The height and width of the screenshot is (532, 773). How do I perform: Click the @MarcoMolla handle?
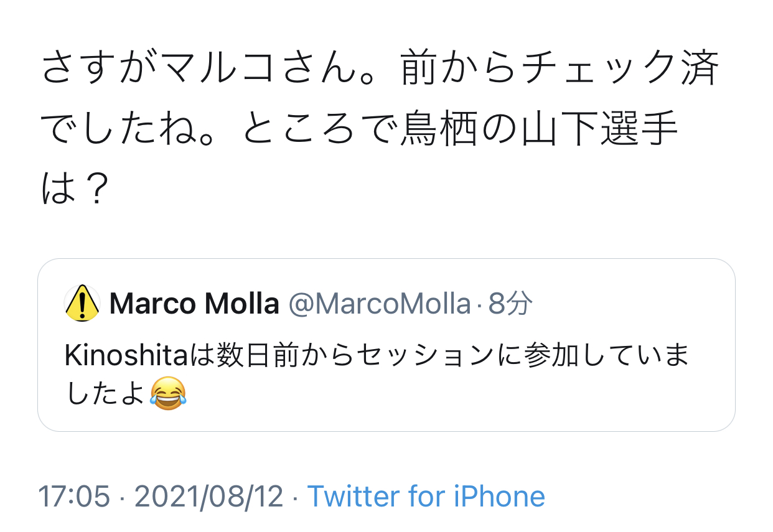pos(379,304)
